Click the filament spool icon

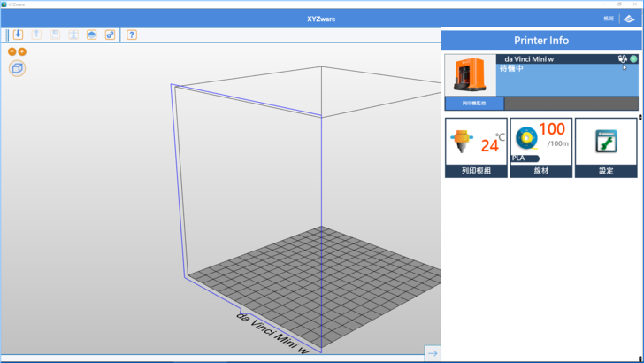[x=526, y=138]
